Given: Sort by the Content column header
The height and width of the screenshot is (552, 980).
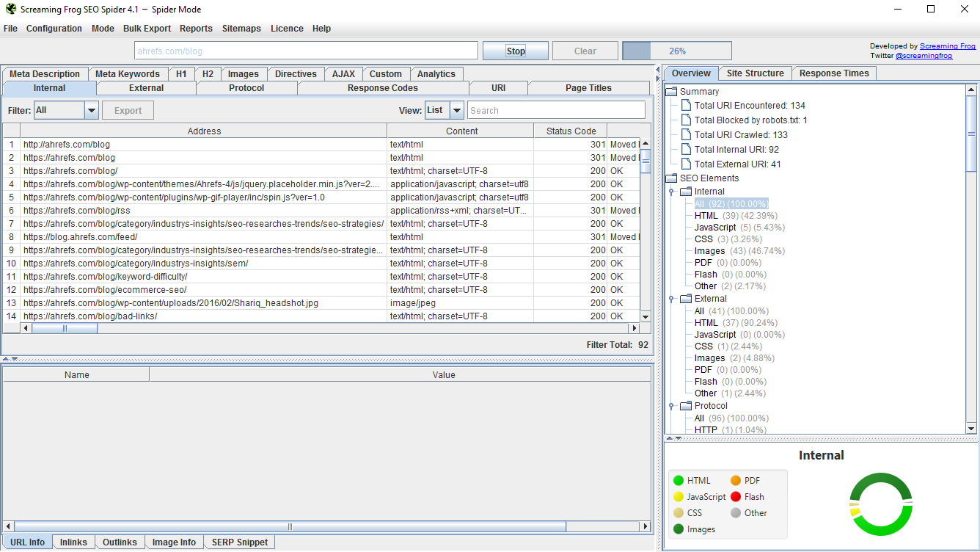Looking at the screenshot, I should coord(461,131).
